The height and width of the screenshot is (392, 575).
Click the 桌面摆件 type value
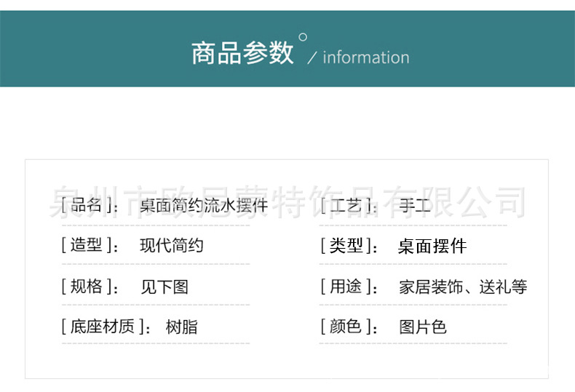point(432,247)
